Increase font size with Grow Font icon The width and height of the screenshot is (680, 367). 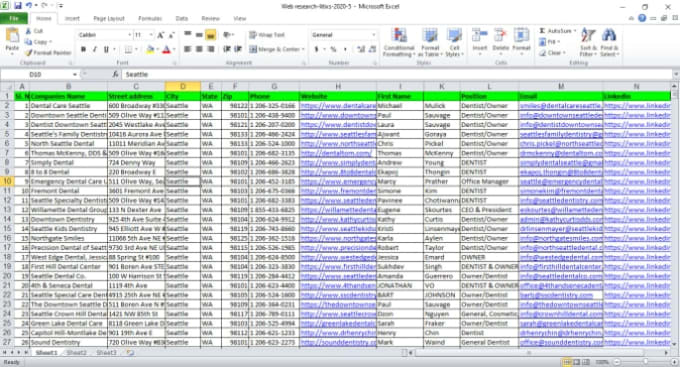tap(160, 35)
